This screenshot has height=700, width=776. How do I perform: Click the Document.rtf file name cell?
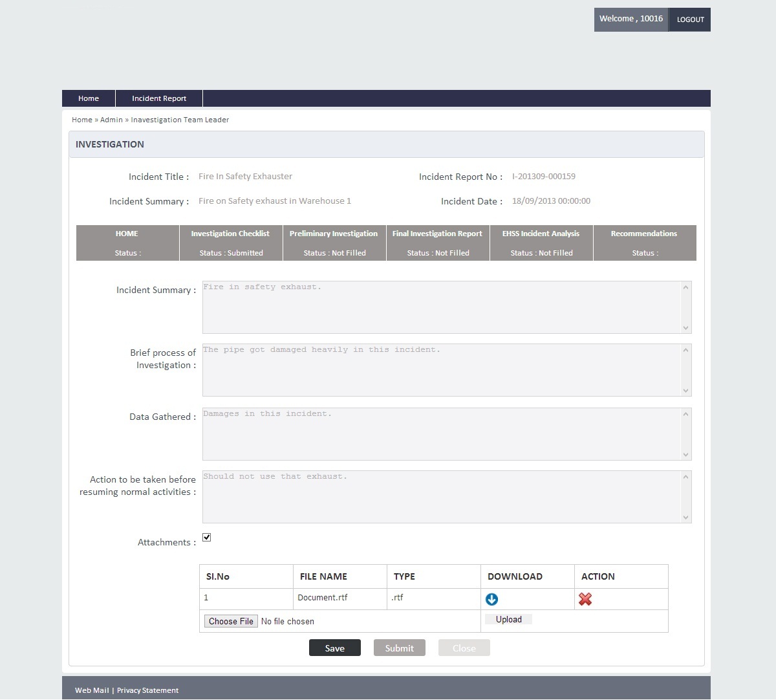click(340, 599)
